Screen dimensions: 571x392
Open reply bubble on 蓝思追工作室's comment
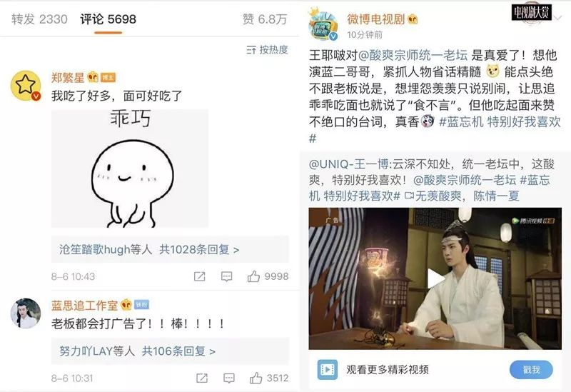coord(228,378)
